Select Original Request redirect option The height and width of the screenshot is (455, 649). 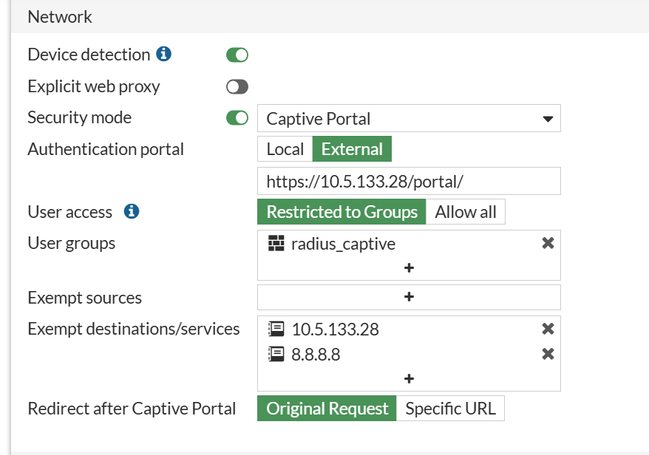click(x=327, y=408)
